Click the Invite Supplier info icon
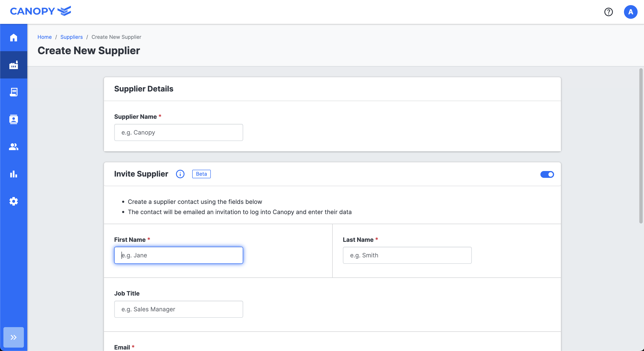The width and height of the screenshot is (644, 351). click(180, 174)
